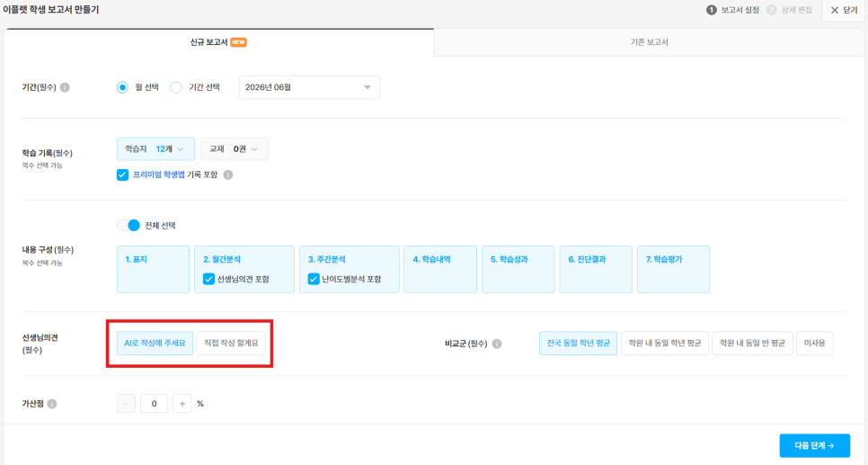Click info icon beside 프리미엄 학생앱 기록 포함

(x=228, y=174)
